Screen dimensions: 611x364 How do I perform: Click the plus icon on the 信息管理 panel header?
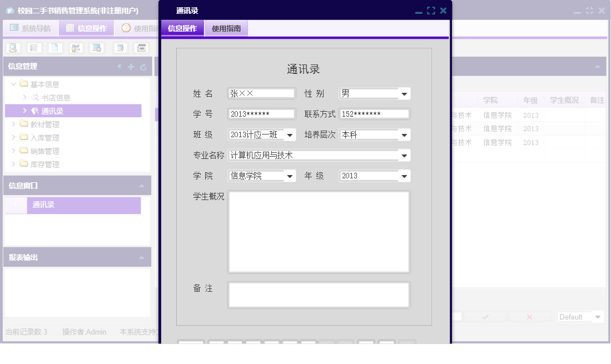[130, 66]
